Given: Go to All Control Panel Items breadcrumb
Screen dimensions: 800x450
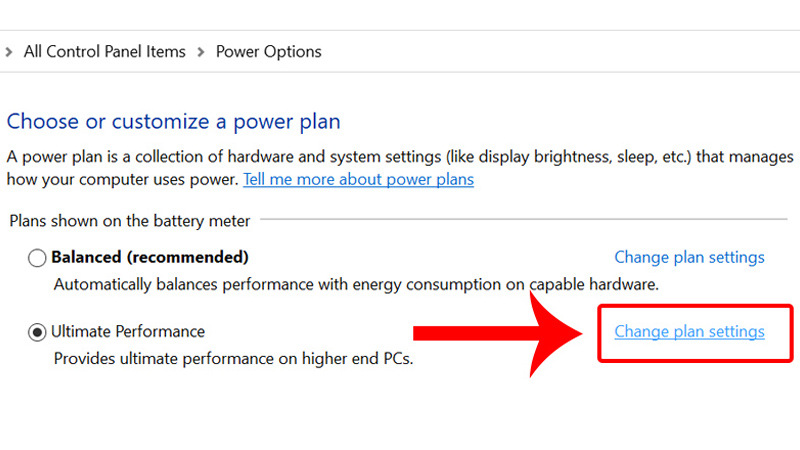Looking at the screenshot, I should point(104,51).
